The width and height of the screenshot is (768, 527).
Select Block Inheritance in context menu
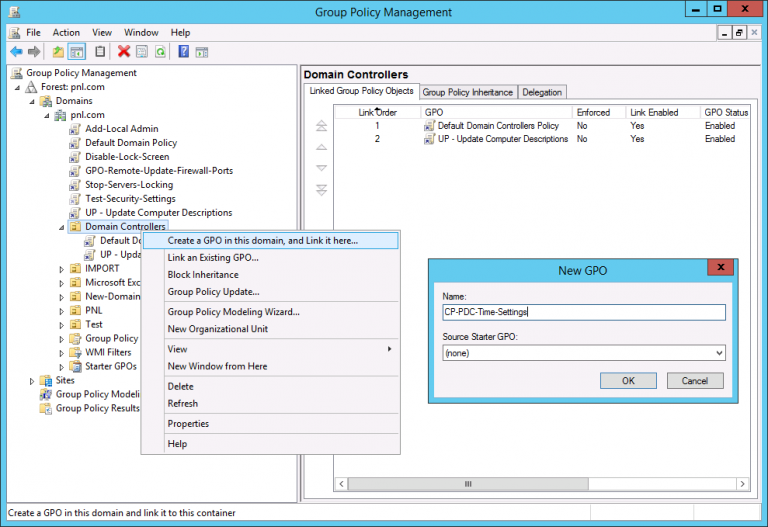coord(203,275)
